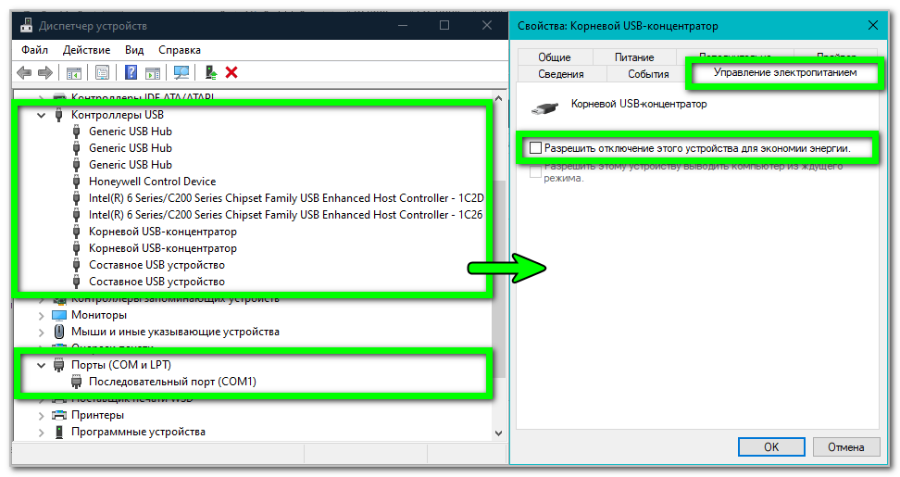900x477 pixels.
Task: Select the Honeywell Control Device entry
Action: click(x=152, y=181)
